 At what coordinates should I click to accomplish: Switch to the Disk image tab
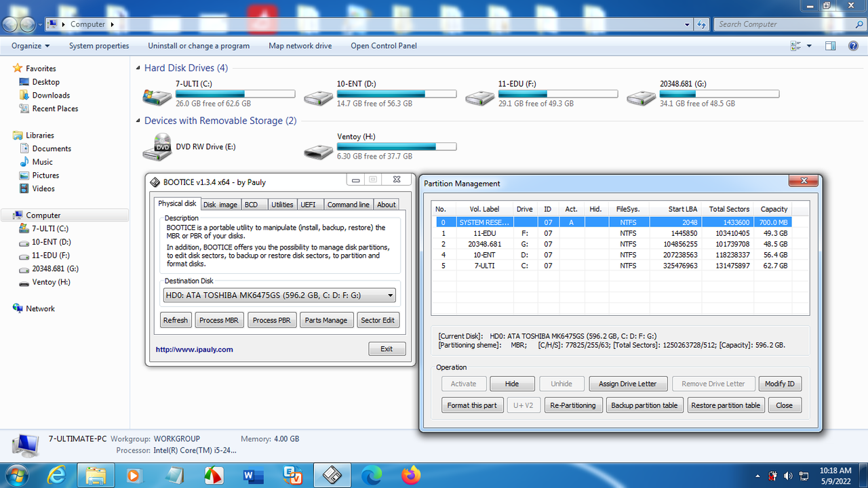(220, 205)
